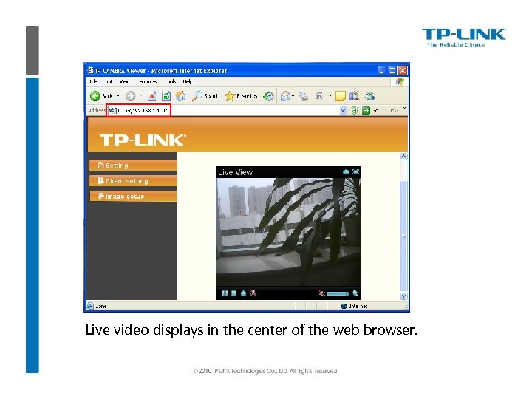Click the live video image area
The height and width of the screenshot is (399, 532).
pos(288,233)
